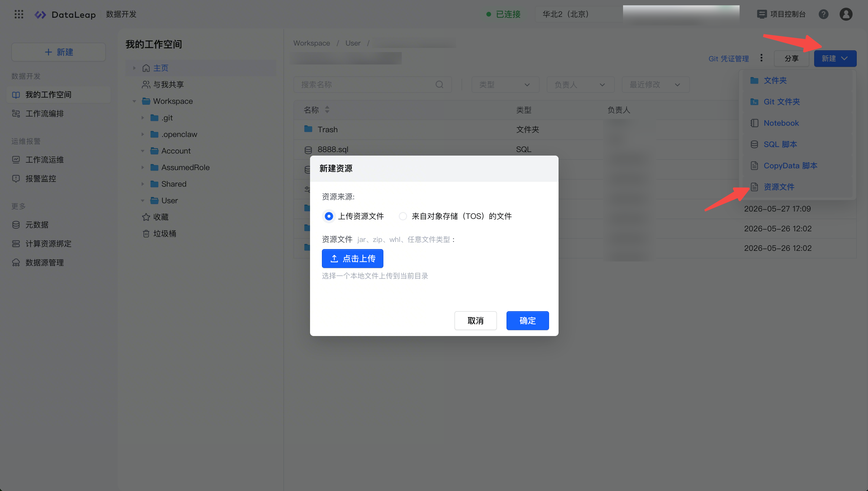868x491 pixels.
Task: Click the SQL 脚本 database icon in menu
Action: tap(754, 144)
